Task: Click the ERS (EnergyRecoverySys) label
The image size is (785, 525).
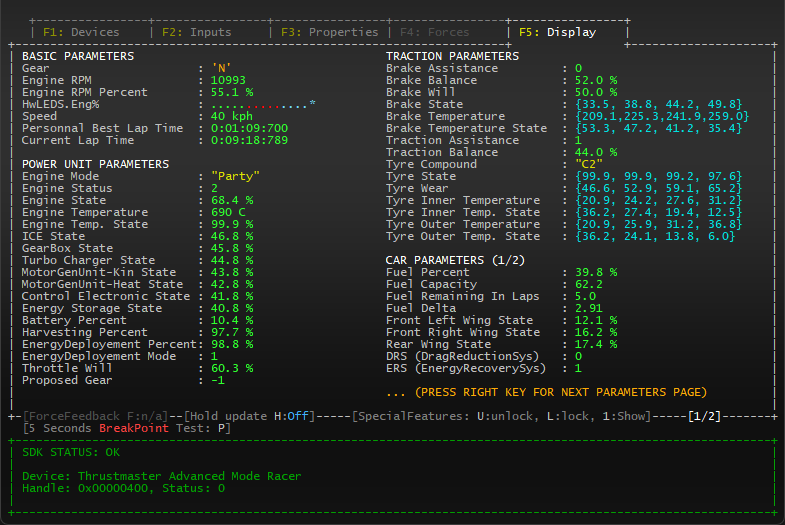Action: point(466,368)
